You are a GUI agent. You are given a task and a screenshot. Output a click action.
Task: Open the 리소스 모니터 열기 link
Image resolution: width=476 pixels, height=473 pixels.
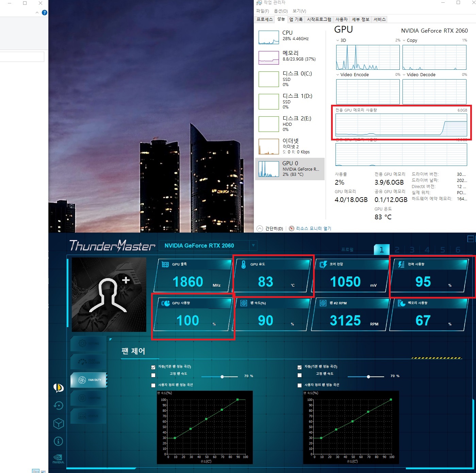(314, 229)
